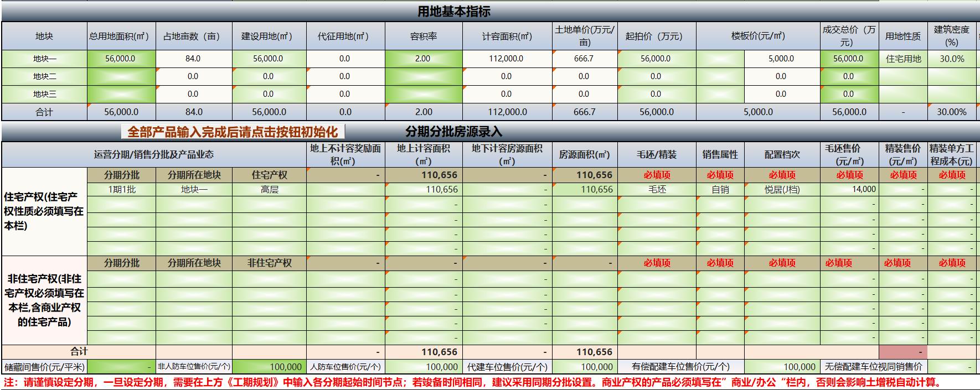
Task: Click the empty 地块二 总用地面积 input cell
Action: [x=121, y=76]
